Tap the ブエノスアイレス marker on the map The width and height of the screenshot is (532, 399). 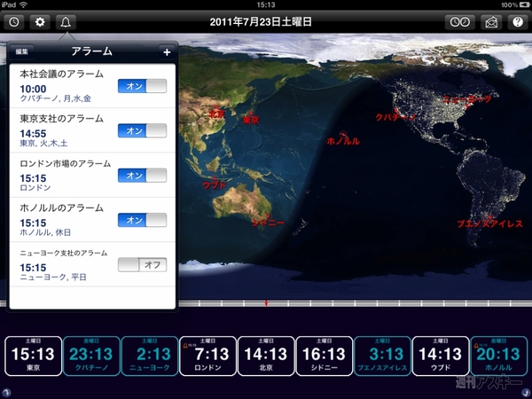pyautogui.click(x=489, y=223)
